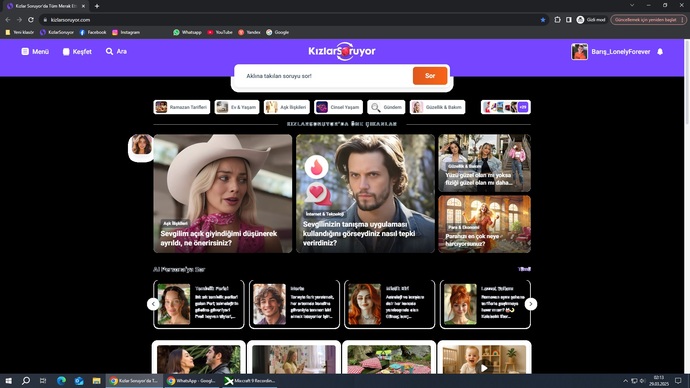Select the Aşk İlişkileri category
The width and height of the screenshot is (690, 388).
pyautogui.click(x=287, y=107)
